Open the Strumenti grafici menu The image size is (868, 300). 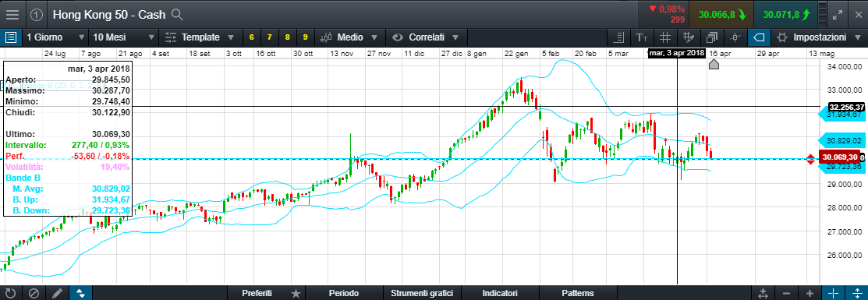click(422, 293)
